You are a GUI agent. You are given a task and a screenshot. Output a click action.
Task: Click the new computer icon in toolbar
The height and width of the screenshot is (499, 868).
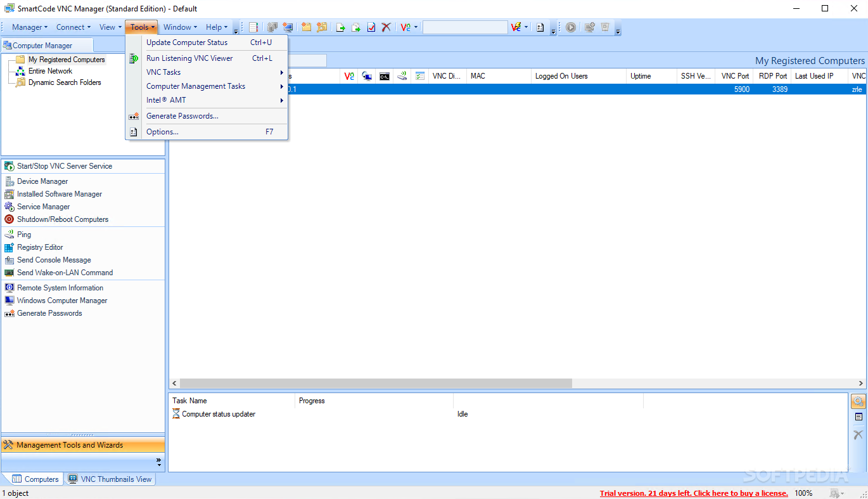tap(288, 27)
